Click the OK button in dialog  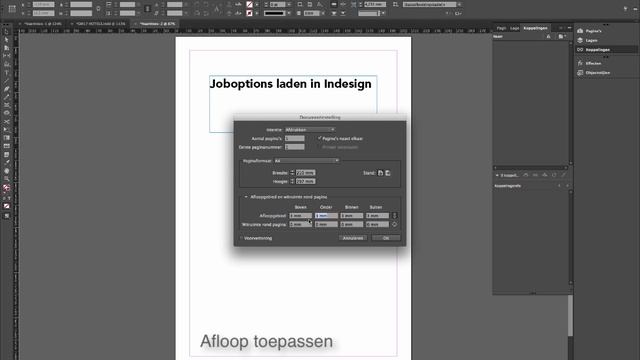coord(386,238)
